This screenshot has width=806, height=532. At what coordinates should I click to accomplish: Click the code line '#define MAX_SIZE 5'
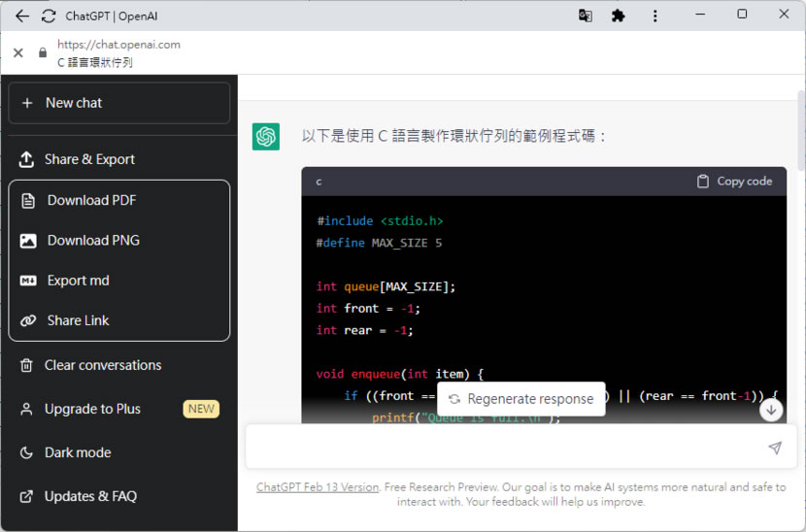point(379,243)
